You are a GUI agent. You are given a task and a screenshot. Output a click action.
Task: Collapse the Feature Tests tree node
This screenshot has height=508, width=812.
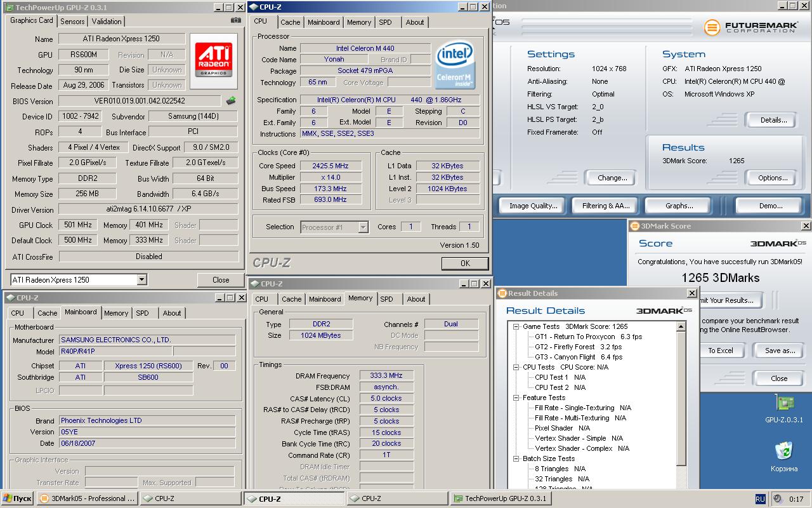(x=516, y=398)
